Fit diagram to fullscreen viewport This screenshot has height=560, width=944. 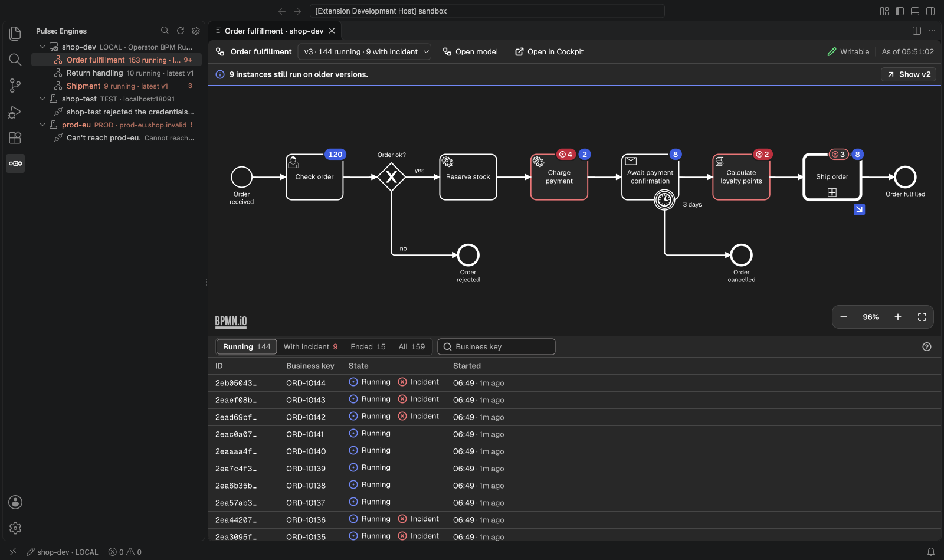point(922,317)
